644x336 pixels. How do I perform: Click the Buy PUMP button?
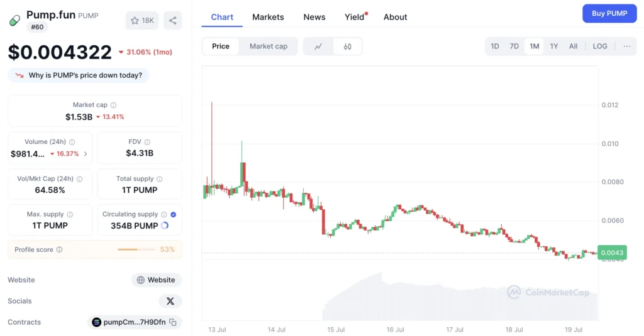click(x=609, y=13)
